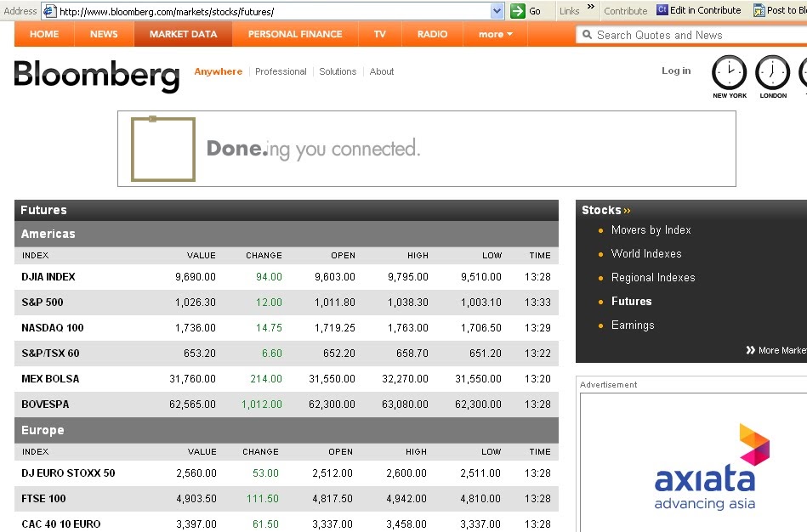Open the PERSONAL FINANCE tab
The image size is (807, 532).
[295, 35]
